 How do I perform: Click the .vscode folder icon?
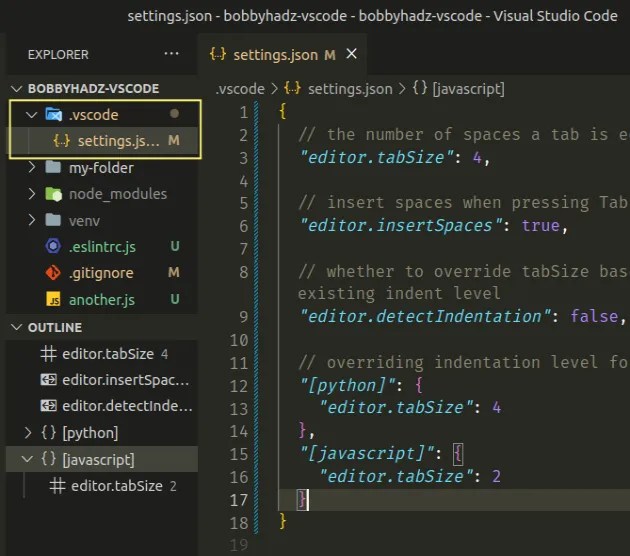[x=53, y=115]
